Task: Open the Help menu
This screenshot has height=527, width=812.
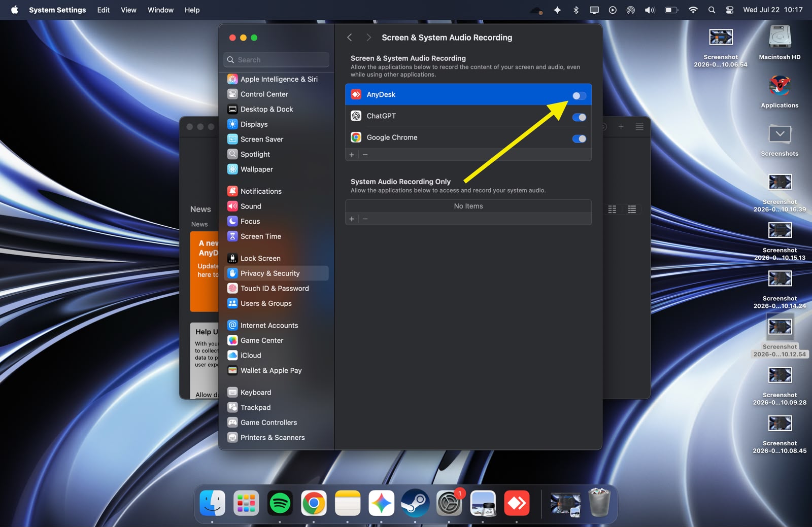Action: tap(192, 10)
